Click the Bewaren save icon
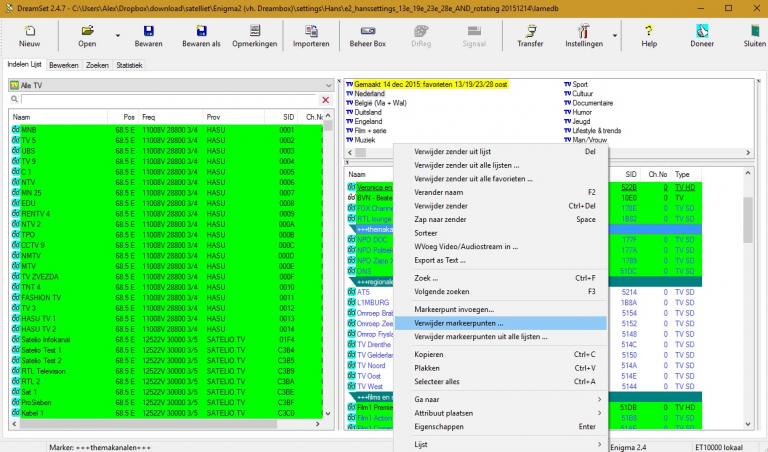 coord(148,35)
